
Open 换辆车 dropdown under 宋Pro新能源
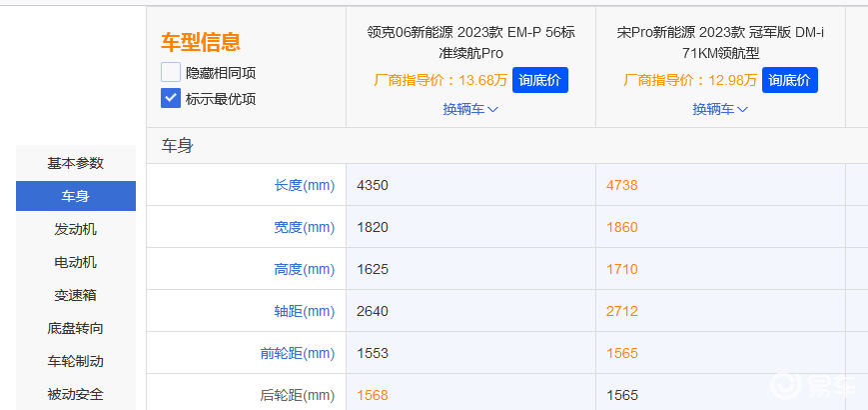coord(720,109)
